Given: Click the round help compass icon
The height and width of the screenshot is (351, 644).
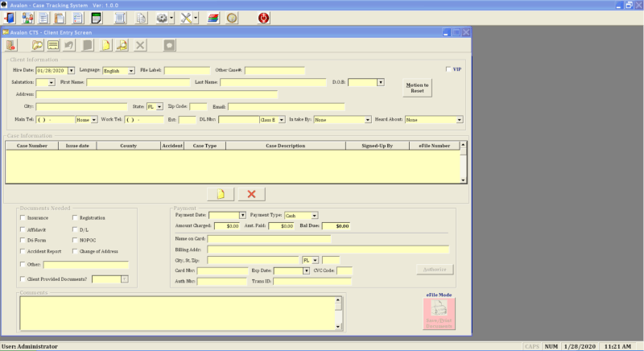Looking at the screenshot, I should pyautogui.click(x=232, y=18).
